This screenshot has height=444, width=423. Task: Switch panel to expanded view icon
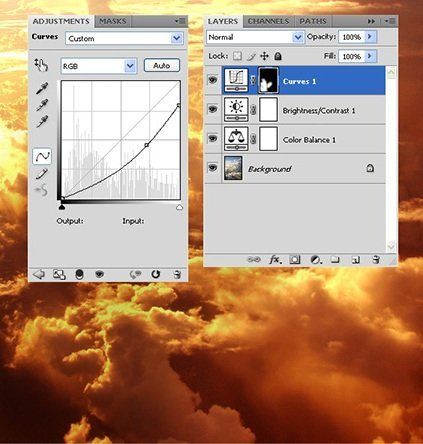click(59, 274)
